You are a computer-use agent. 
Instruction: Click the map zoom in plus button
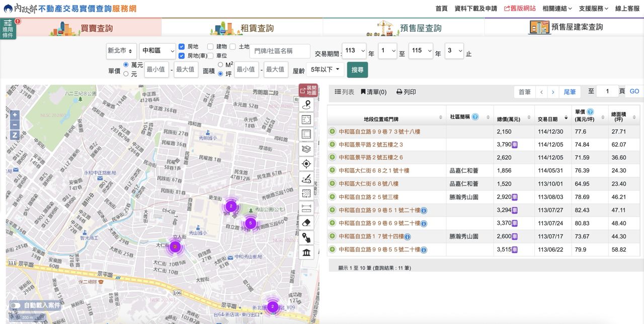pyautogui.click(x=15, y=114)
